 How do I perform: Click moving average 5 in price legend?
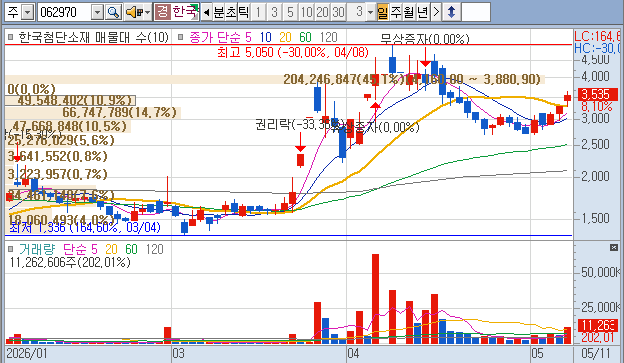[248, 37]
